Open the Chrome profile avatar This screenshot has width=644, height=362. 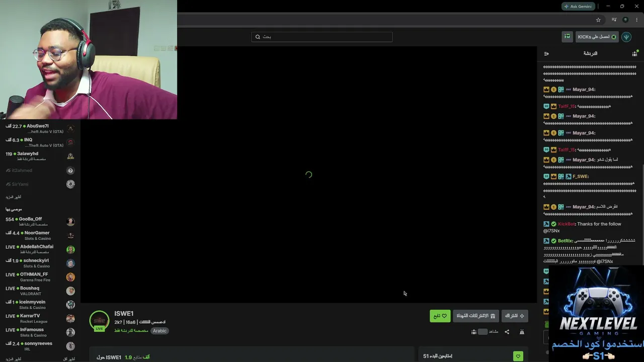click(x=625, y=20)
